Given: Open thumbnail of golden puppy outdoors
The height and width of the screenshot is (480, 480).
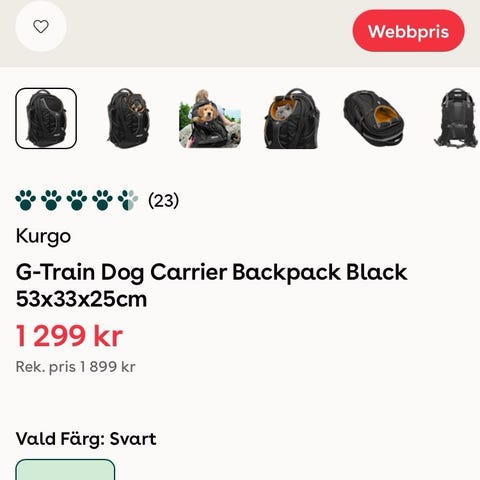Looking at the screenshot, I should (x=210, y=118).
